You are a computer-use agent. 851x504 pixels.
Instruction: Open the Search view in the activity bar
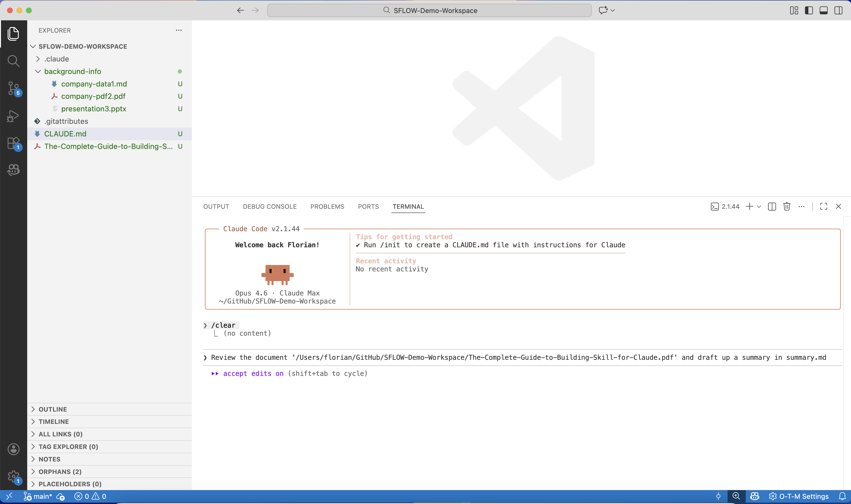[13, 61]
